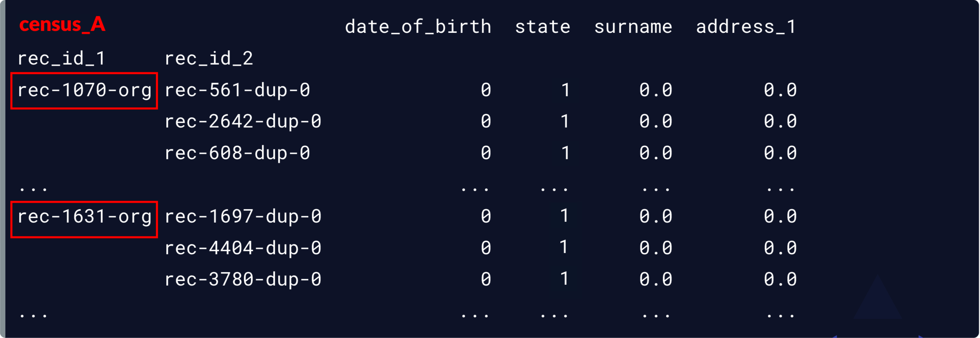Select the rec-1697-dup-0 row label
Image resolution: width=980 pixels, height=338 pixels.
(243, 217)
